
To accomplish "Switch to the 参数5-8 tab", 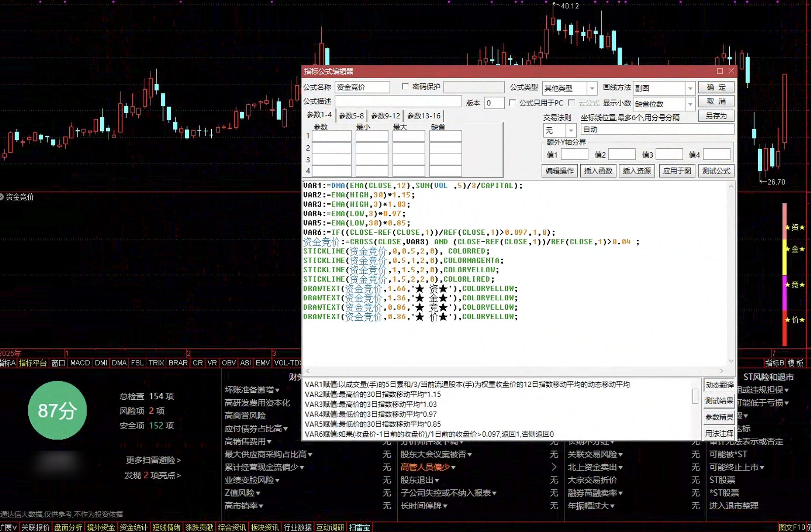I will (351, 116).
